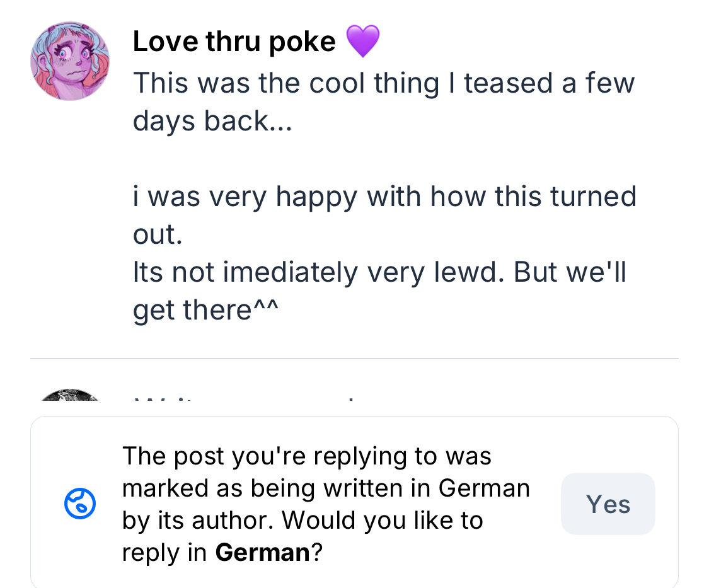Screen dimensions: 709x588
Task: Click the "Its not imediately very lewd" line
Action: (379, 272)
